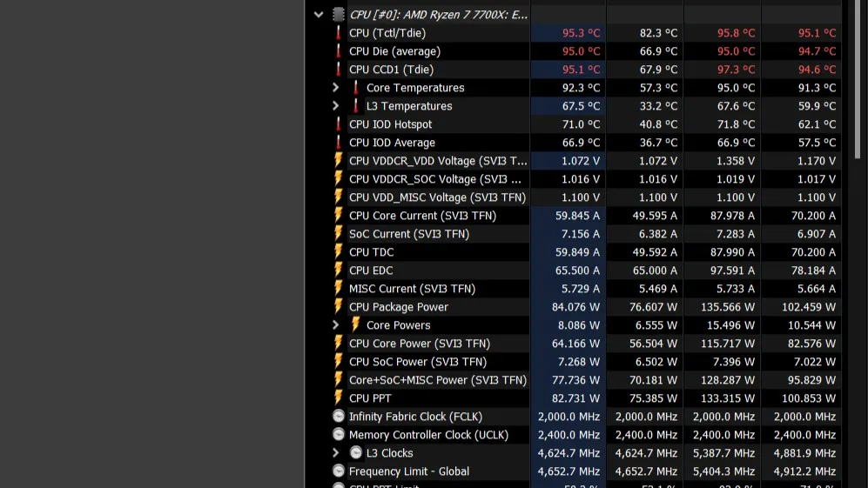Select the SoC Current (SVI3 TFN) row
This screenshot has width=868, height=488.
[408, 234]
